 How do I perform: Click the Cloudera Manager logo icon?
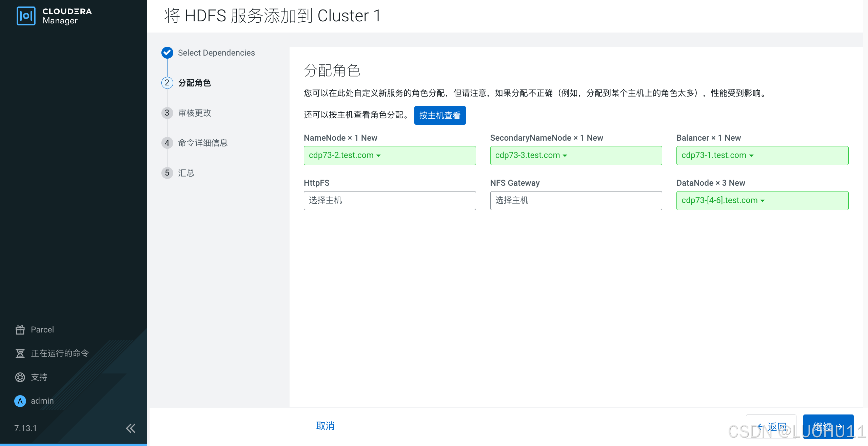click(26, 16)
